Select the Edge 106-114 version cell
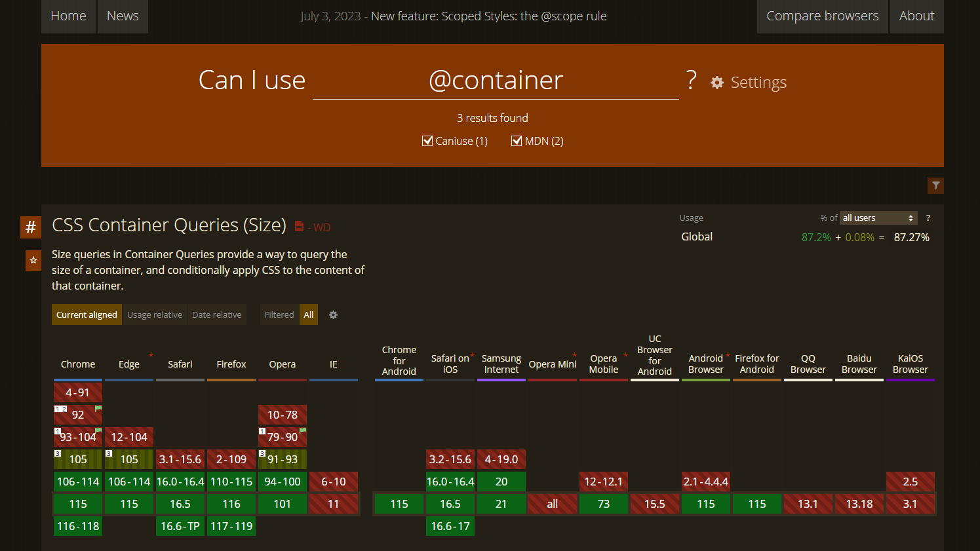Screen dimensions: 980x551 (129, 482)
